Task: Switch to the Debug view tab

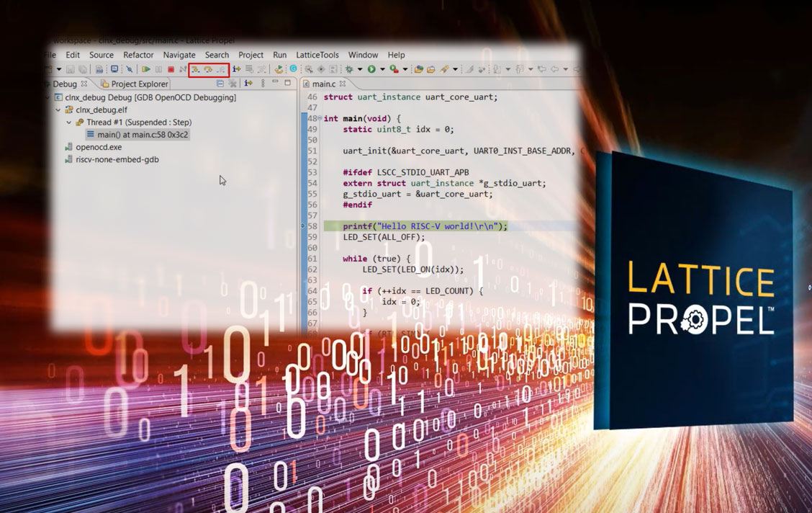Action: pyautogui.click(x=64, y=84)
